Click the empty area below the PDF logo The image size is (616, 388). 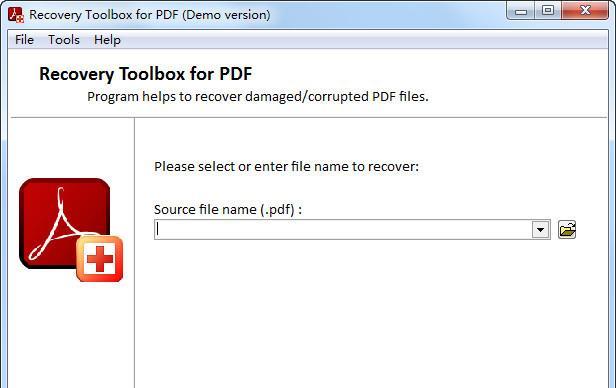point(71,334)
